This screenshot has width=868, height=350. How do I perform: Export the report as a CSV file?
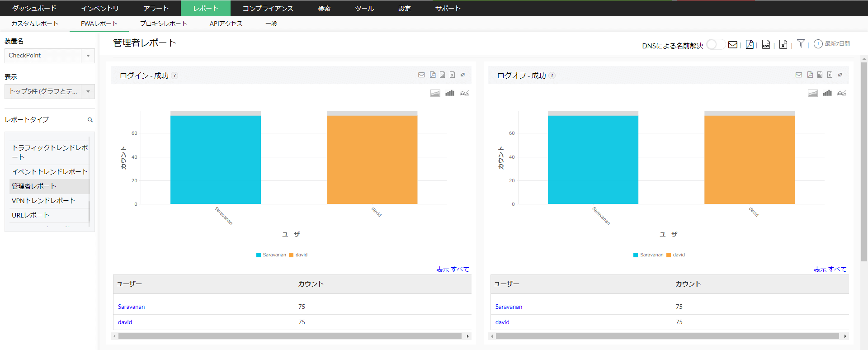click(766, 44)
